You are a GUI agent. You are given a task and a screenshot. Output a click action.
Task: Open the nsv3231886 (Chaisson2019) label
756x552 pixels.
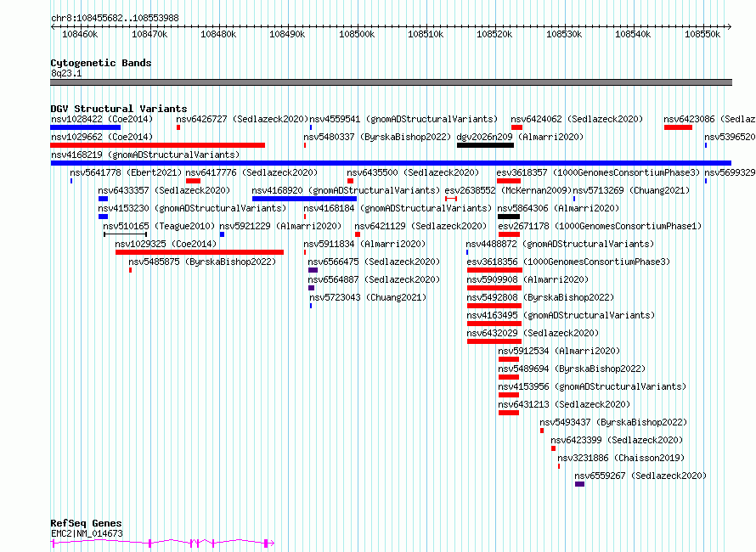pos(621,458)
